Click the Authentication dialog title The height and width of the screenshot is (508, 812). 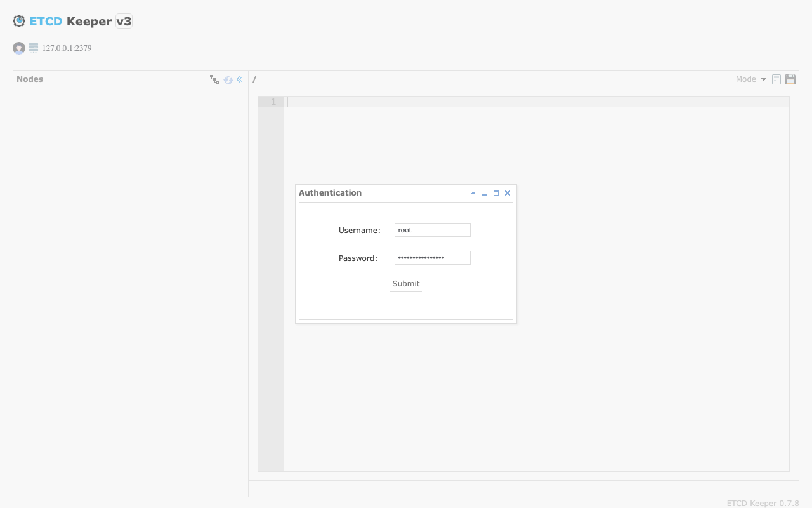[x=330, y=193]
